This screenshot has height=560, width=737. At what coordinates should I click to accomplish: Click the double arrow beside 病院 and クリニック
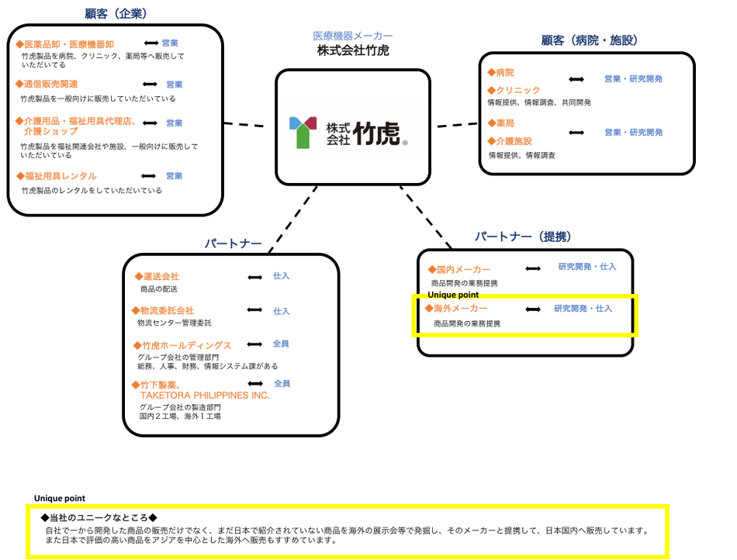click(576, 79)
